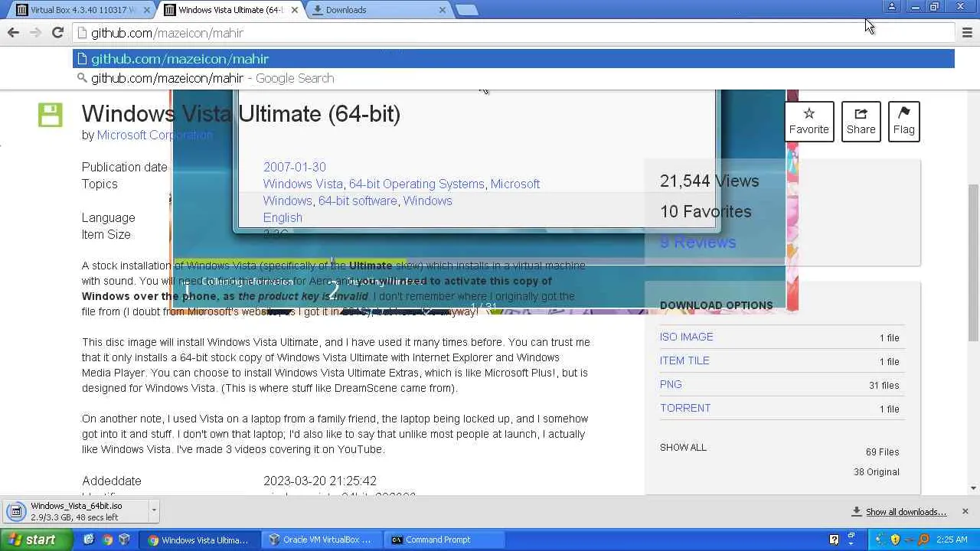Click the Show all downloads link
Viewport: 980px width, 551px height.
[x=906, y=512]
